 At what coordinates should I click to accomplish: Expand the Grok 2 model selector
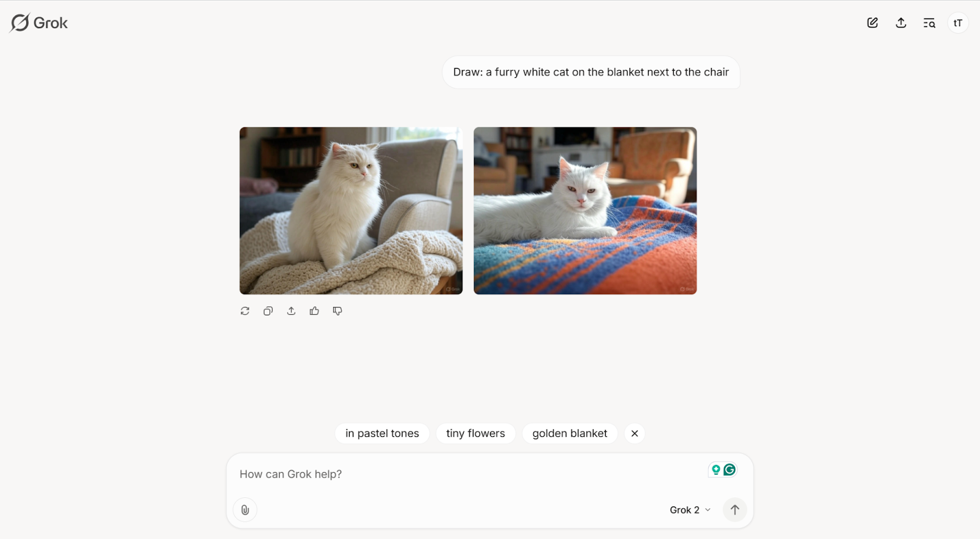coord(690,510)
